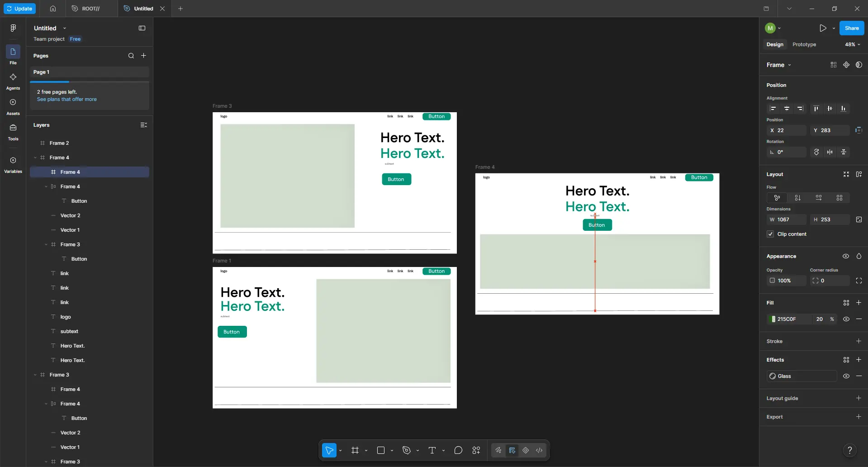Click the Share button
Screen dimensions: 868x467
(852, 28)
